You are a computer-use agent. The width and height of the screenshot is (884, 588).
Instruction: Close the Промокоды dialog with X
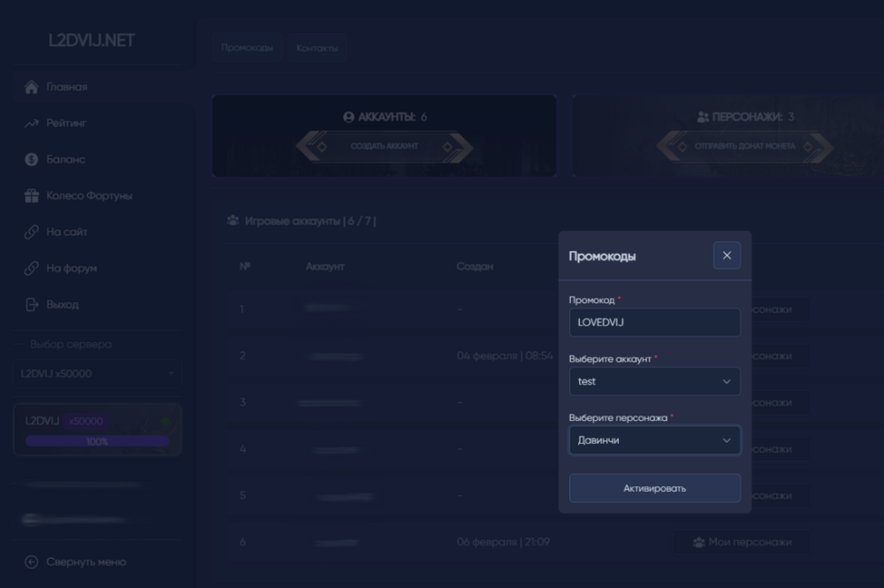(x=727, y=256)
